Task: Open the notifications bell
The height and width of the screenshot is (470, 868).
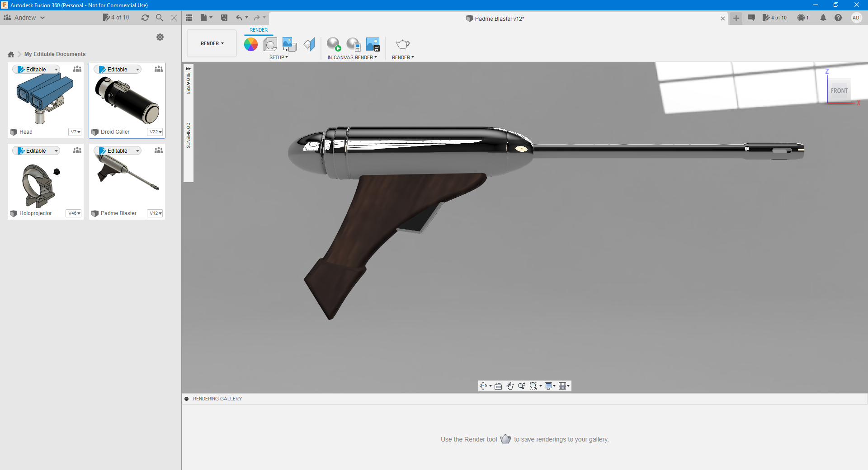Action: click(x=823, y=18)
